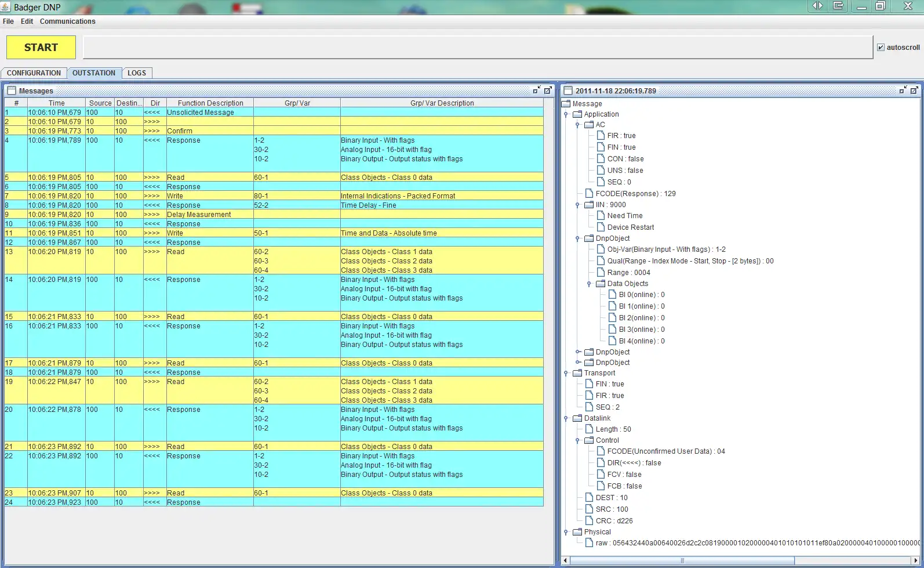Detach the message detail panel
The image size is (924, 568).
coord(903,91)
